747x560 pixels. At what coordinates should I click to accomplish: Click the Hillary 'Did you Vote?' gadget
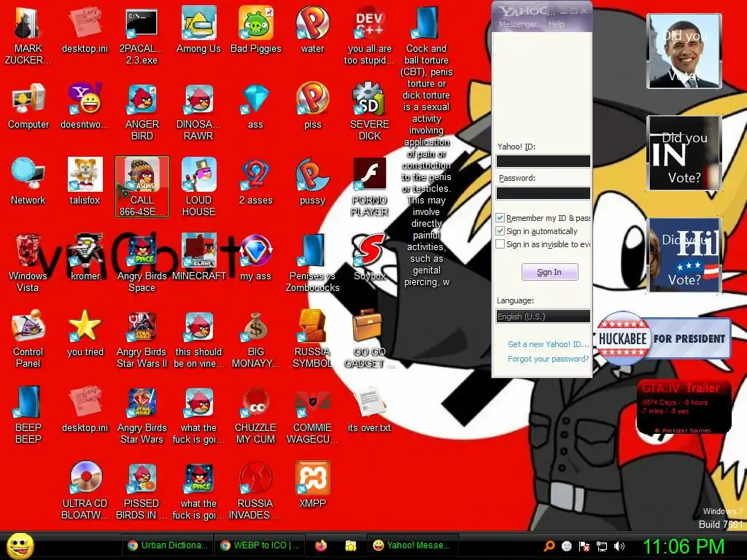coord(684,255)
